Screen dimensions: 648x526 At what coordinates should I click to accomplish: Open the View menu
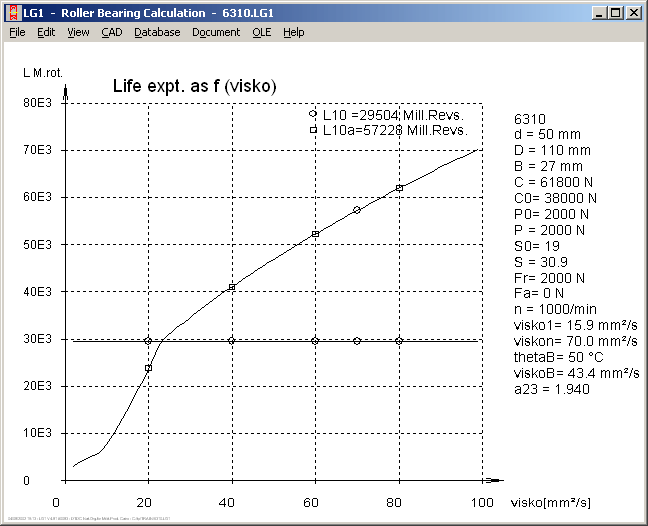point(78,32)
